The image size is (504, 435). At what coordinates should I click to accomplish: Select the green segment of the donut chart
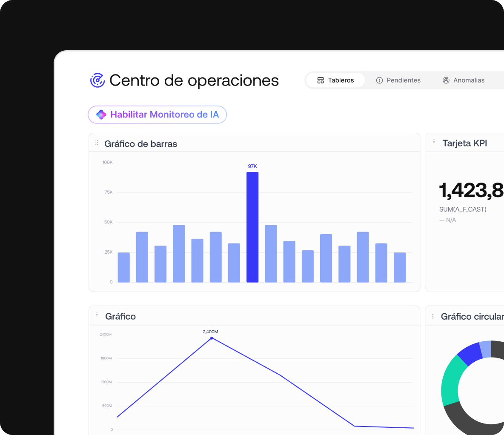coord(451,381)
